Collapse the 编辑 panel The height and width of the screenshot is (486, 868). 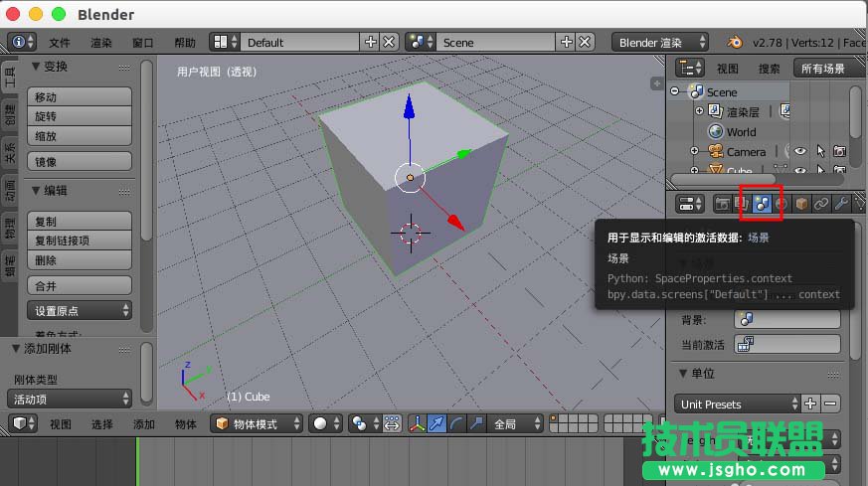point(36,191)
